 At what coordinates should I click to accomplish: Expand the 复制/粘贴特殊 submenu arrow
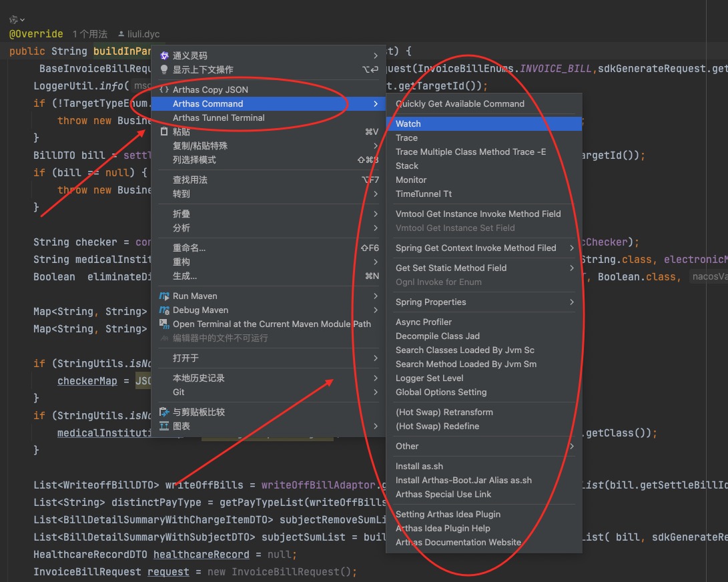[376, 146]
